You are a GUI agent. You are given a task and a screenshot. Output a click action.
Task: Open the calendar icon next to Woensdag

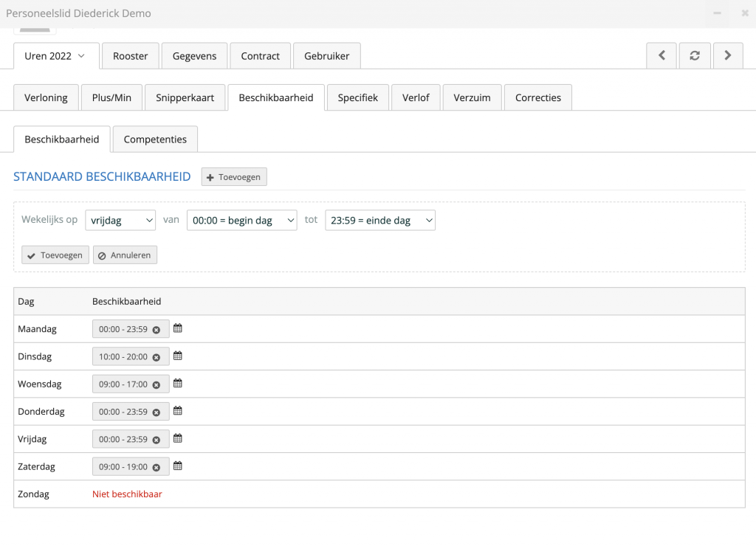pos(178,384)
